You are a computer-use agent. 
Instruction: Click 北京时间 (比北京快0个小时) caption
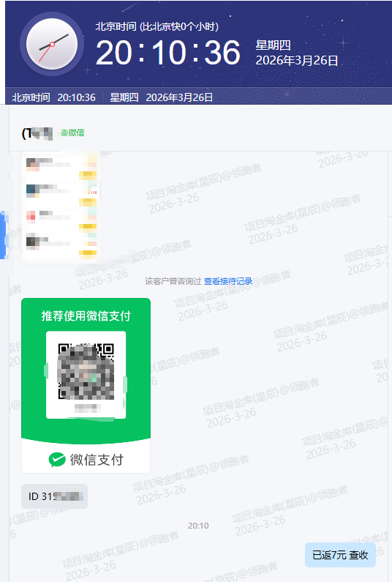click(157, 26)
